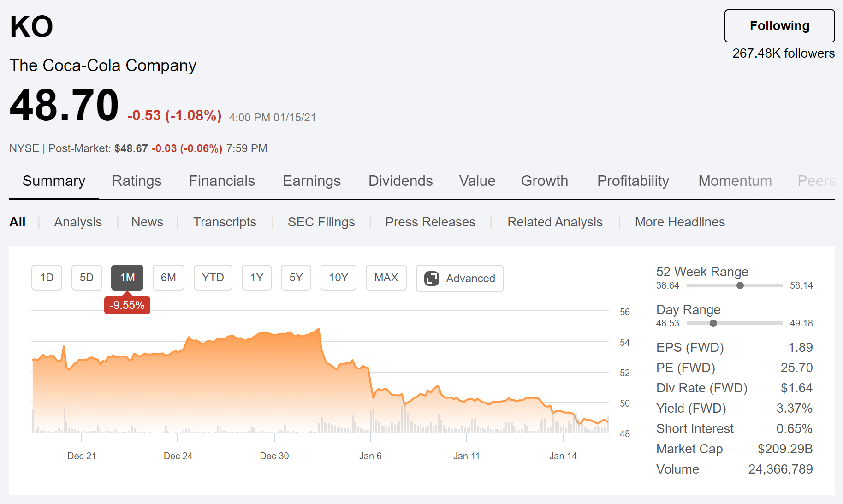Click the KO ticker symbol heading

(31, 27)
